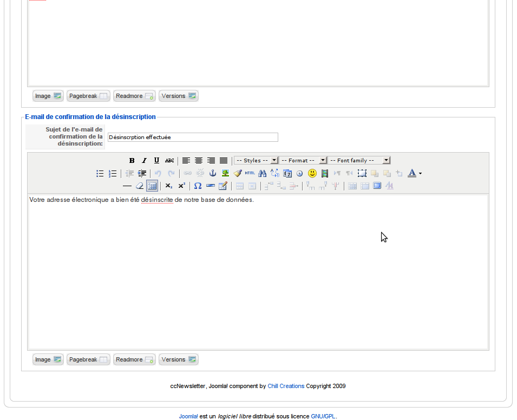Insert an emoticon using smiley icon

pyautogui.click(x=312, y=173)
